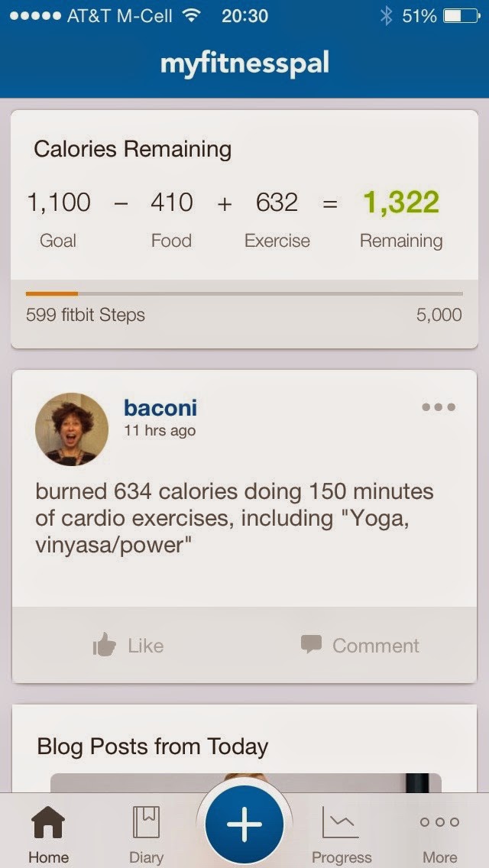
Task: Open the post options three-dot menu
Action: pos(439,407)
